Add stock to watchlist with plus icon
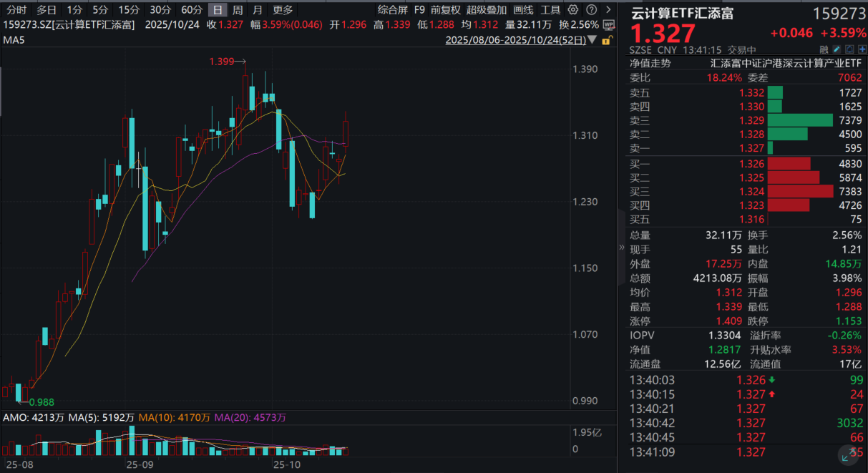Screen dimensions: 868x473 (862, 49)
